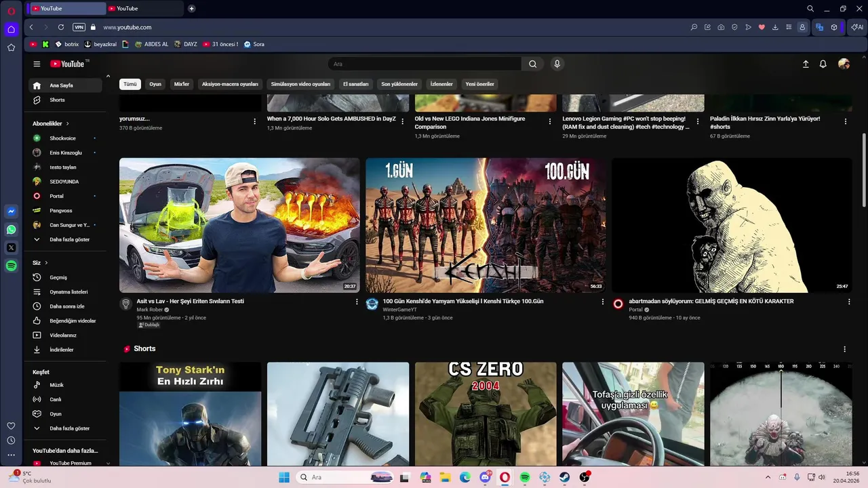Open the Müzik explore link
868x488 pixels.
(x=65, y=385)
